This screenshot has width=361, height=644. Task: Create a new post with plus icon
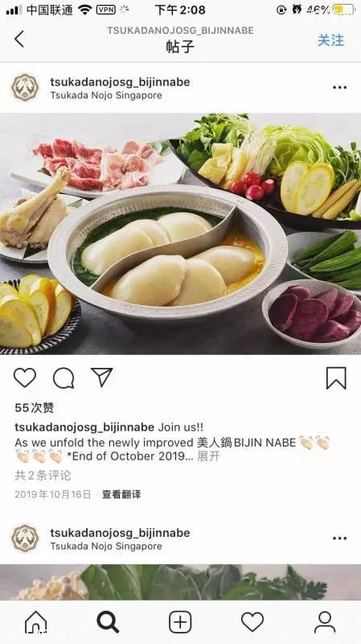coord(180,622)
